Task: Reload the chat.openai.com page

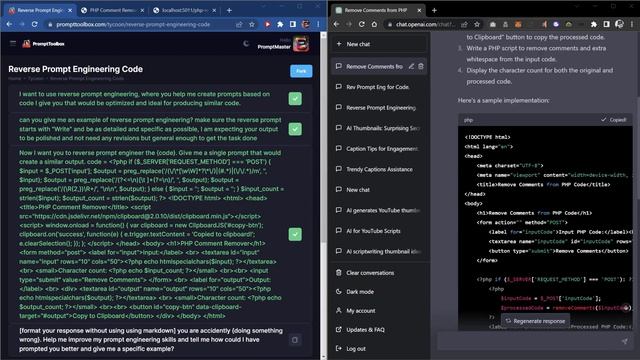Action: pyautogui.click(x=362, y=24)
